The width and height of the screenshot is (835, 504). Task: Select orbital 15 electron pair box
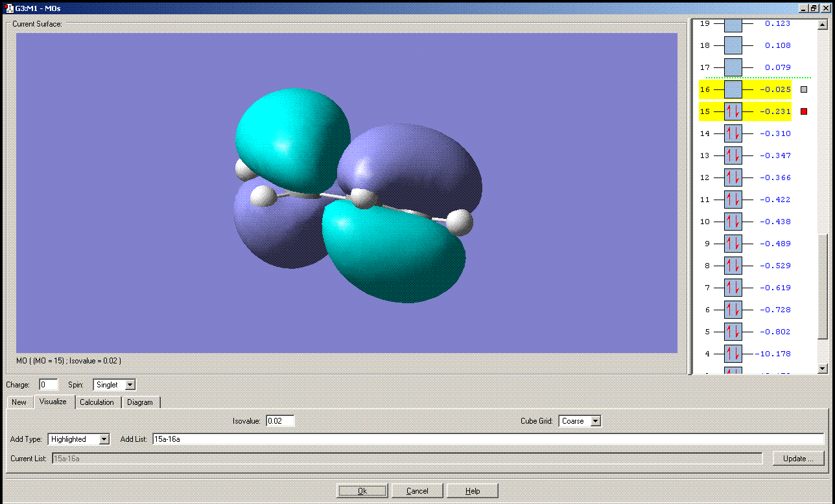pos(733,111)
